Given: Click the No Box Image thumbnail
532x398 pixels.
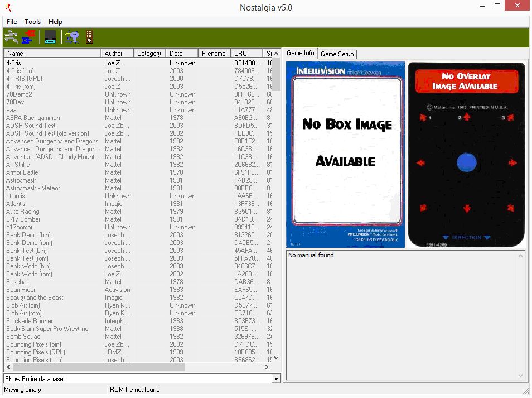Looking at the screenshot, I should click(345, 155).
